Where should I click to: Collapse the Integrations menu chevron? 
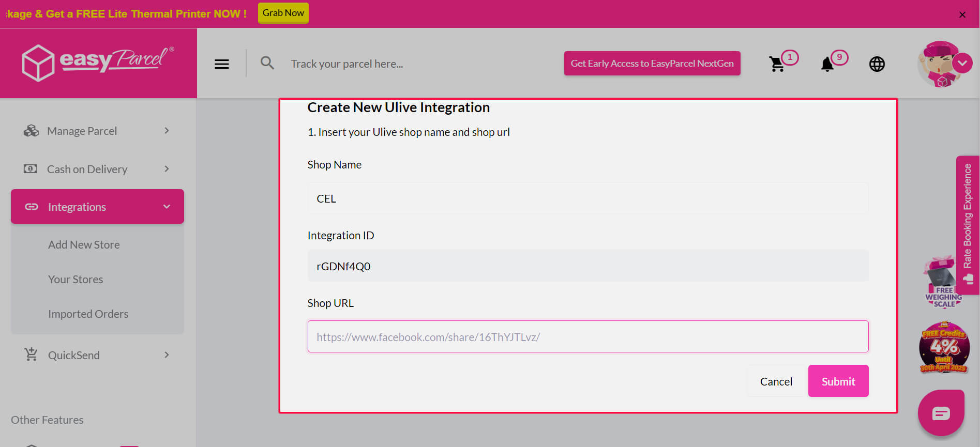[x=167, y=207]
